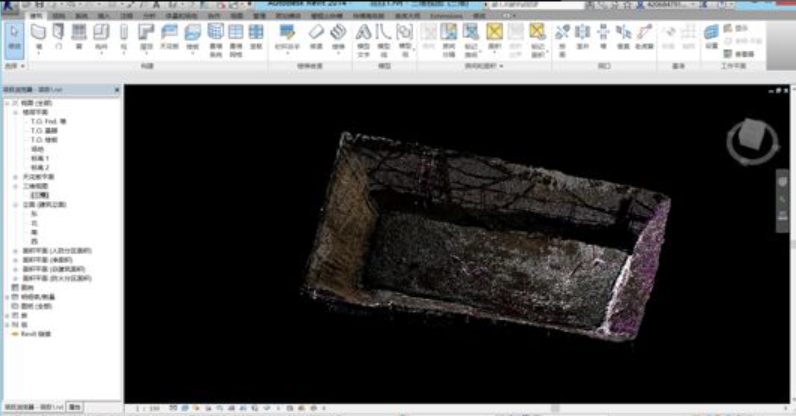Select the Model Text tool
Image resolution: width=796 pixels, height=416 pixels.
point(363,40)
